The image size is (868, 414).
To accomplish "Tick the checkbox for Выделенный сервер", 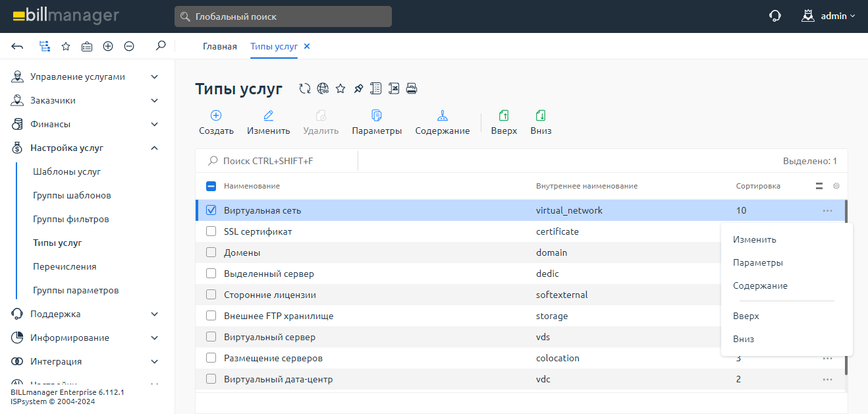I will [x=211, y=274].
